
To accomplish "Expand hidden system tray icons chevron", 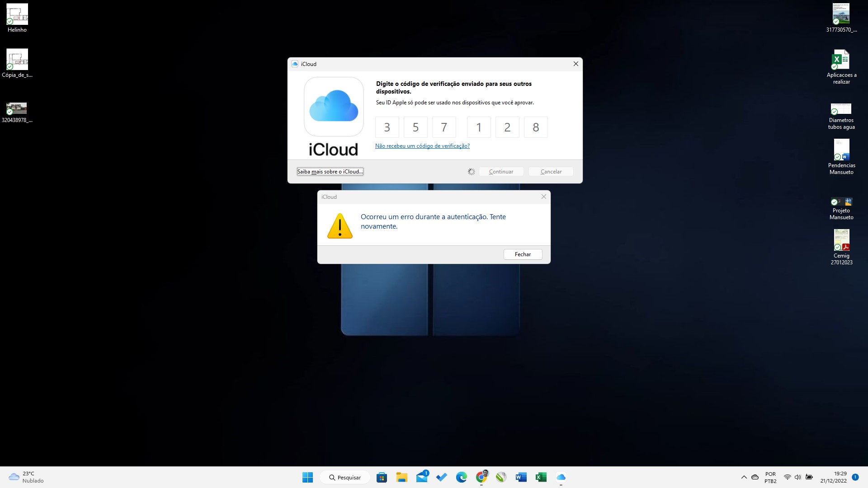I will coord(744,477).
